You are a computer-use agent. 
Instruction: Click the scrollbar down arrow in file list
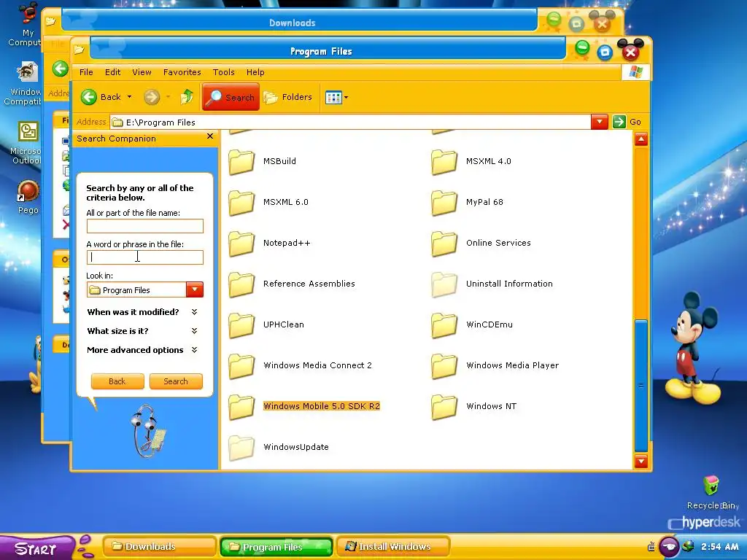[641, 461]
